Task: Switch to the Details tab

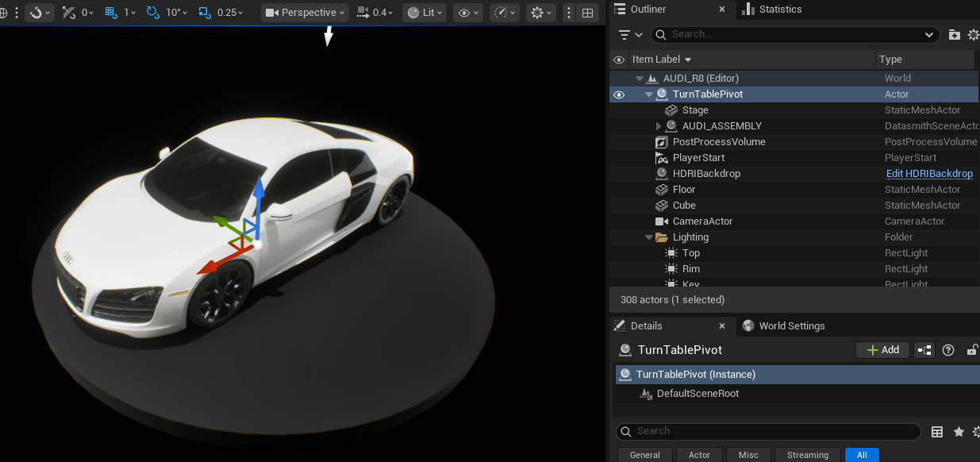Action: 646,326
